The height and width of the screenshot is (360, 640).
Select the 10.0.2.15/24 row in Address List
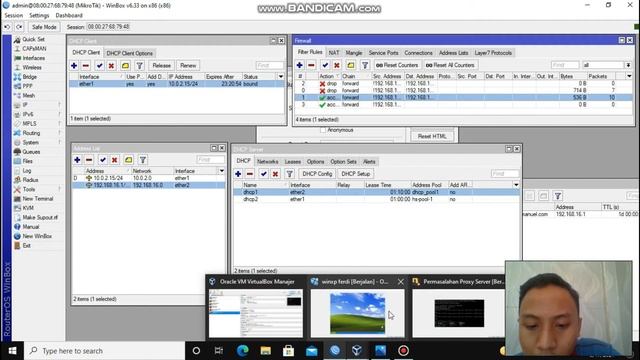click(149, 178)
